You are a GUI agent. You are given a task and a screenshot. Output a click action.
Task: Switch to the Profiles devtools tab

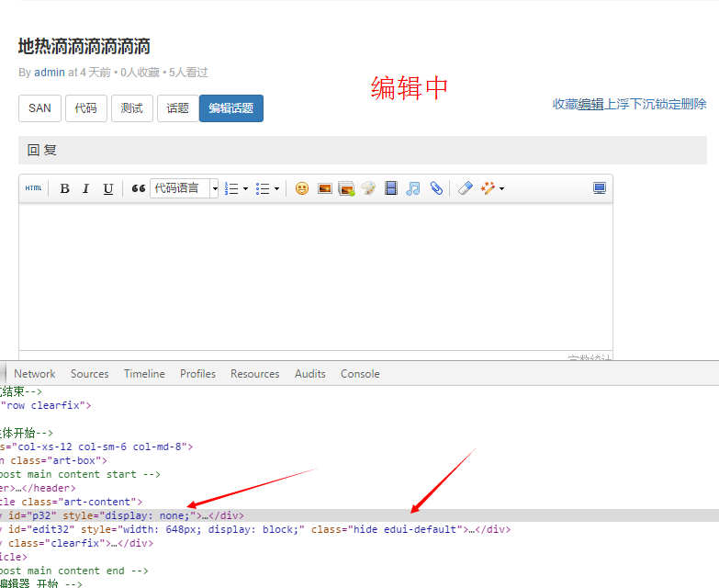click(x=197, y=374)
